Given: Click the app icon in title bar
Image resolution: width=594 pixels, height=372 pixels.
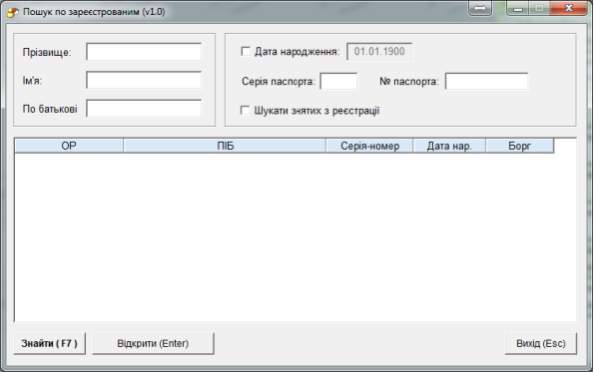Looking at the screenshot, I should pos(13,12).
